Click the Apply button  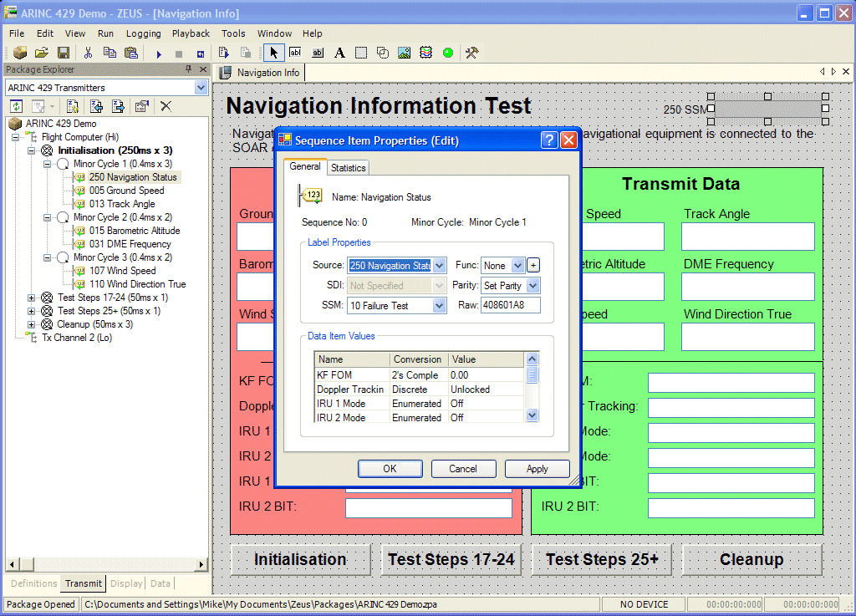[538, 469]
